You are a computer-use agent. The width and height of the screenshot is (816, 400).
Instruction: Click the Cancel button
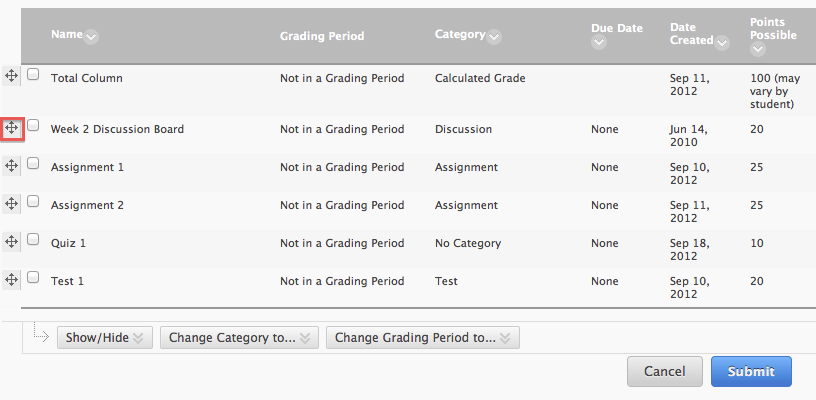(664, 371)
